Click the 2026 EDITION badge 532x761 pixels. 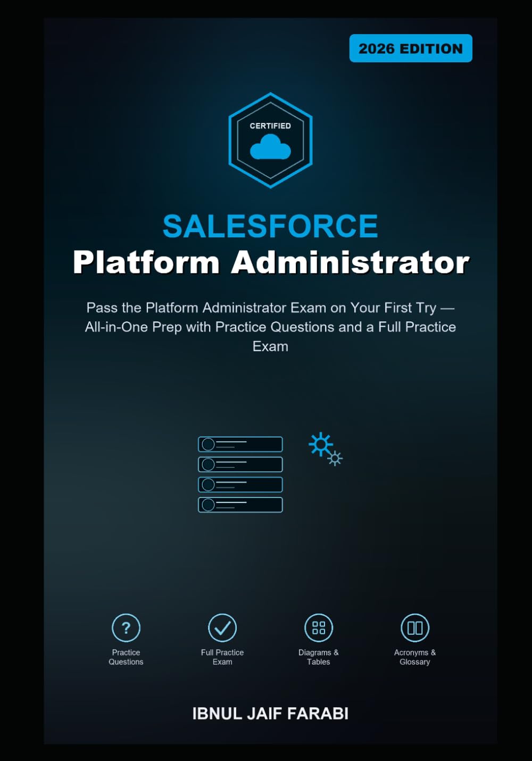[411, 48]
